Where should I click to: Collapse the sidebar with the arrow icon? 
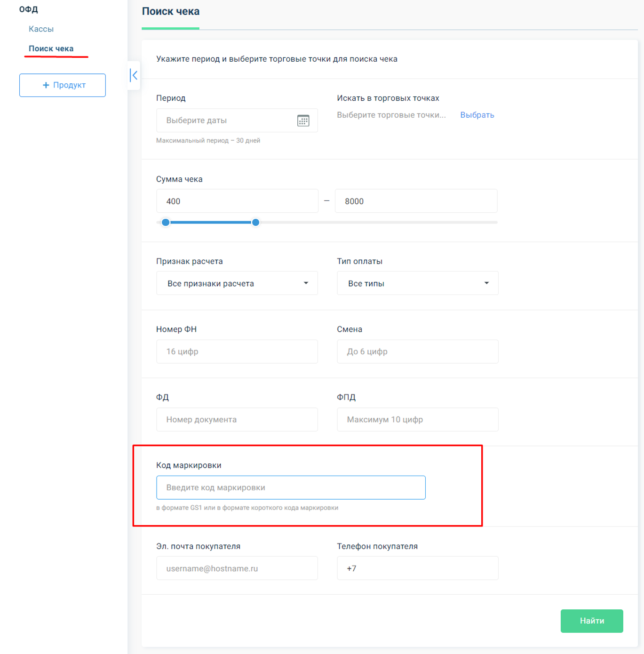pyautogui.click(x=134, y=75)
